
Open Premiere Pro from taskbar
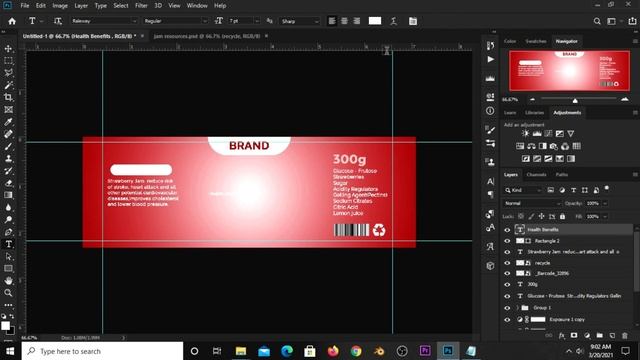pyautogui.click(x=425, y=351)
